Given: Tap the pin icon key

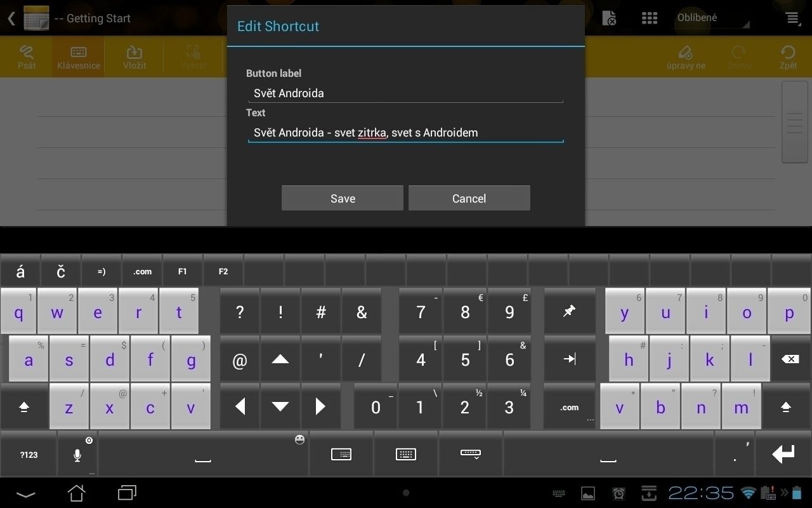Looking at the screenshot, I should point(570,311).
